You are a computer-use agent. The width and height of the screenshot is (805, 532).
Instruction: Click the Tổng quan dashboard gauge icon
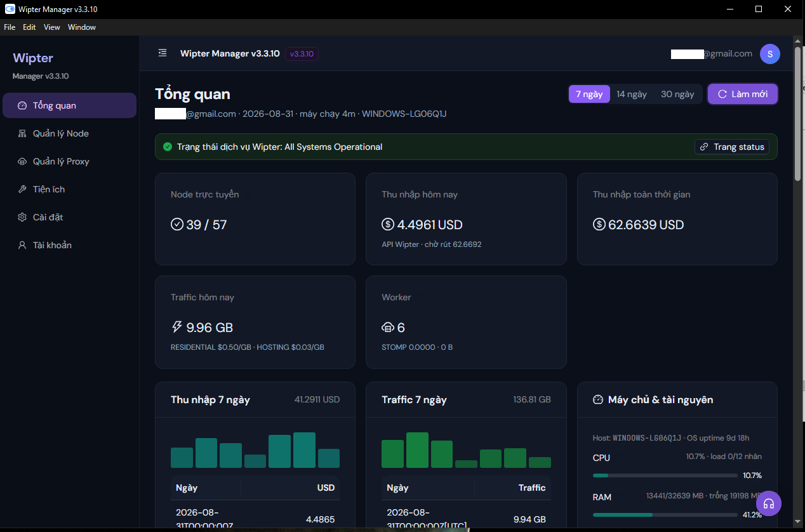click(x=22, y=105)
